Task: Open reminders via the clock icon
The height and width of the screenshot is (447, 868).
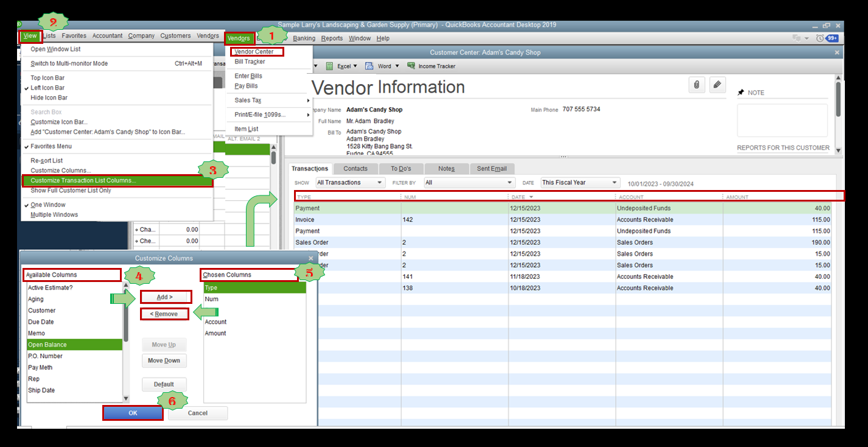Action: pyautogui.click(x=819, y=37)
